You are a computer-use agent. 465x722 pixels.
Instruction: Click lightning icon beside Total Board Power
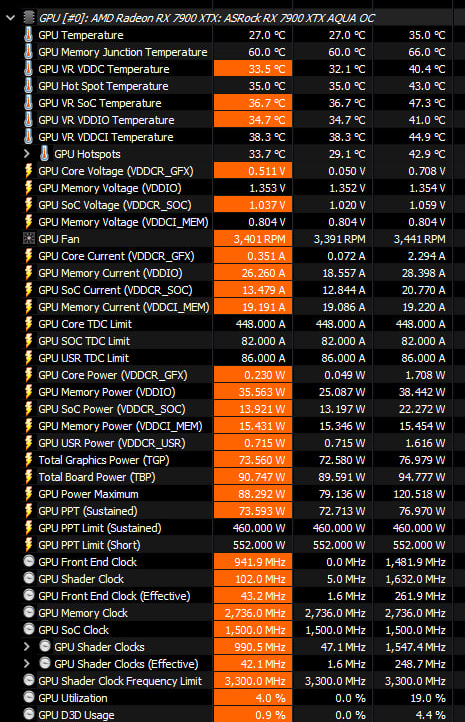coord(29,477)
